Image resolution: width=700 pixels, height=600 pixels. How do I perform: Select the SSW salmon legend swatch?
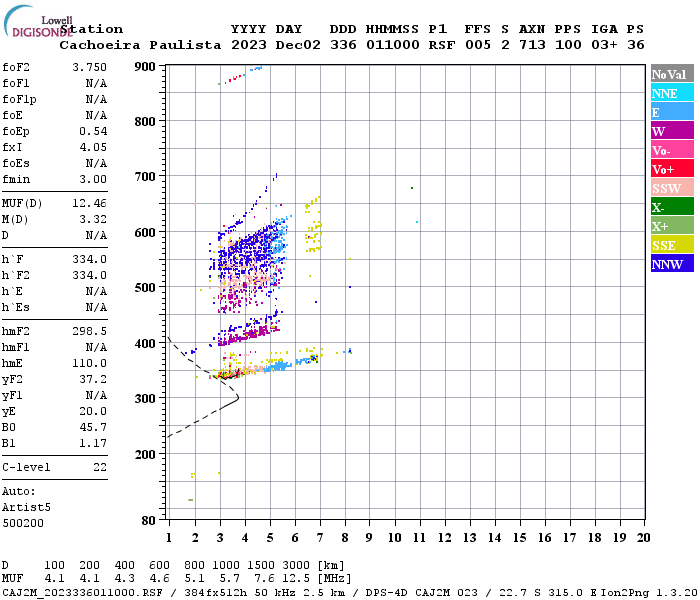(x=672, y=188)
